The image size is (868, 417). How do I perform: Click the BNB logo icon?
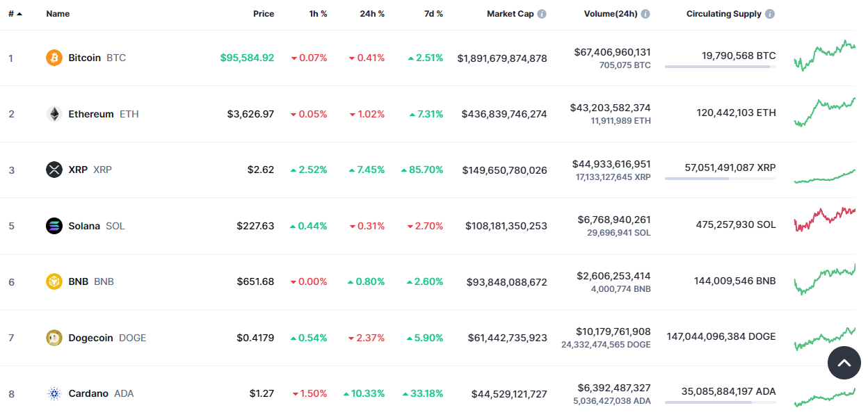click(54, 281)
